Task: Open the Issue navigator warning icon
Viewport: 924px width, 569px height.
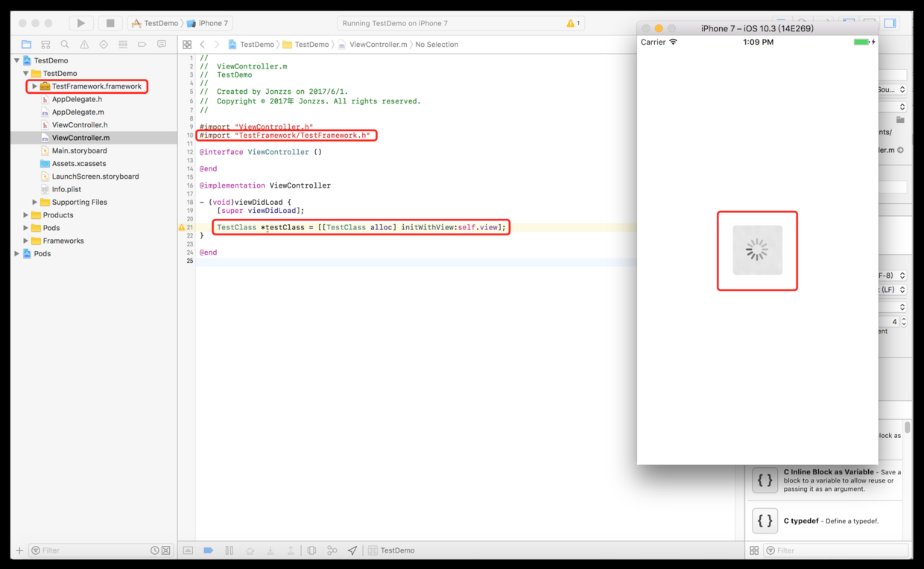Action: 84,45
